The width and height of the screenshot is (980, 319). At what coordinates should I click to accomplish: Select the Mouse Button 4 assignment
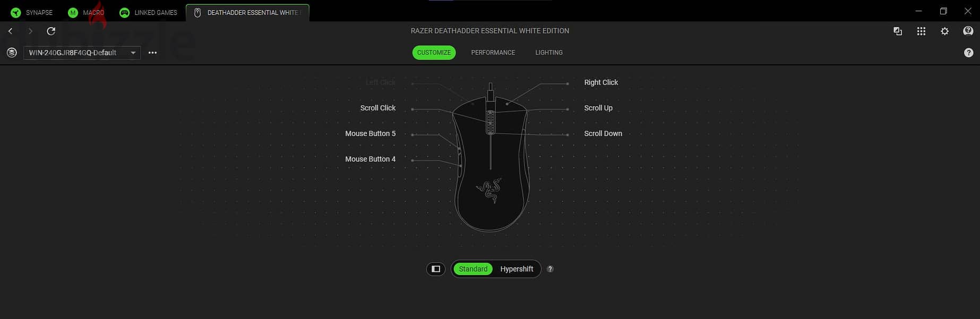(370, 159)
